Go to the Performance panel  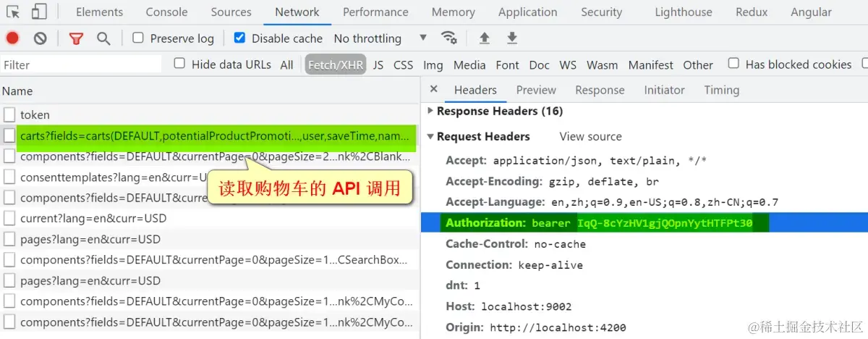click(375, 12)
